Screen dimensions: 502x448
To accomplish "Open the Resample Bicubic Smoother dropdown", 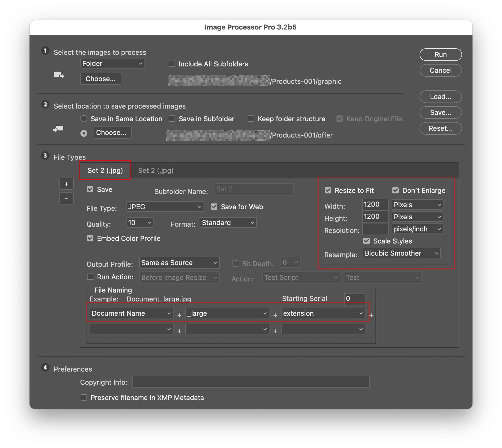I will (x=402, y=253).
